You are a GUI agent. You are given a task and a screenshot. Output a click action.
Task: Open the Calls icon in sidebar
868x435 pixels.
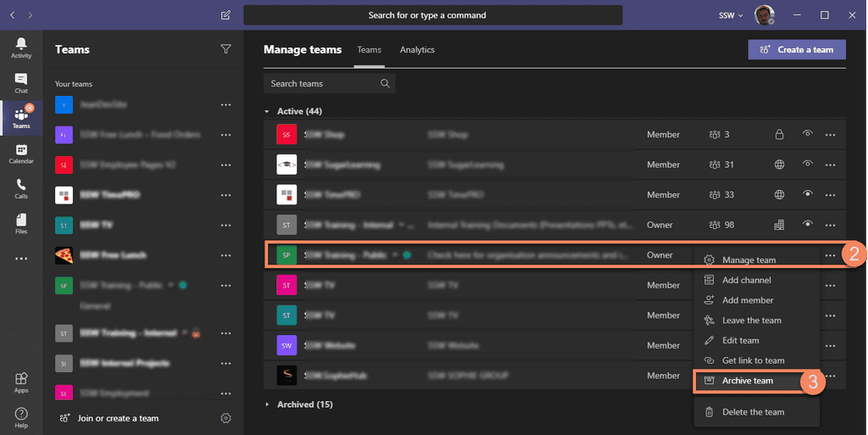tap(21, 188)
